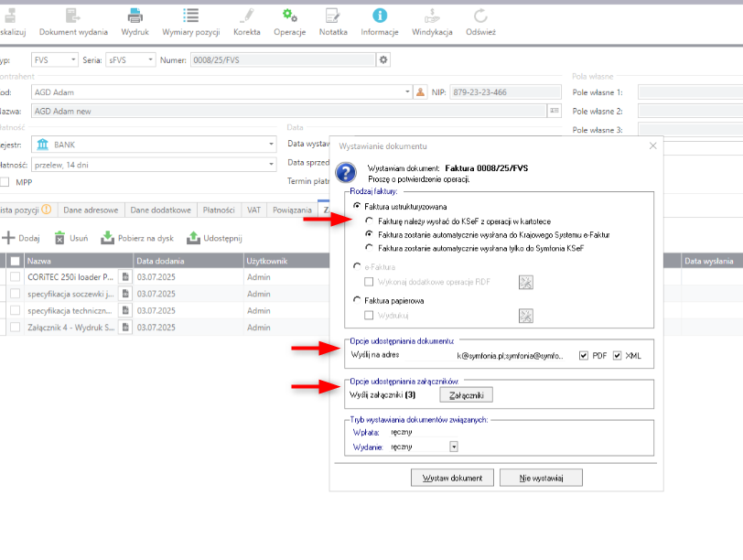Click the Załączniki button
This screenshot has width=743, height=560.
[466, 395]
